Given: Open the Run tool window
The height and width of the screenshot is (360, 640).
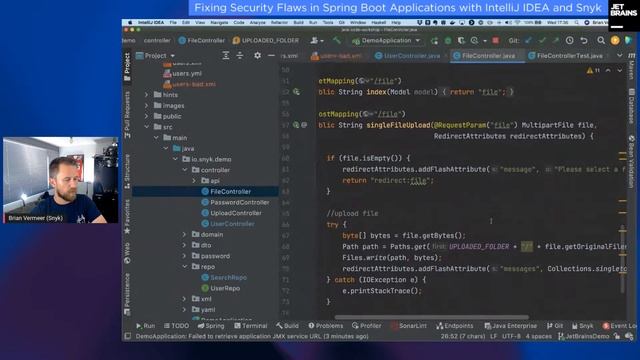Looking at the screenshot, I should [145, 326].
